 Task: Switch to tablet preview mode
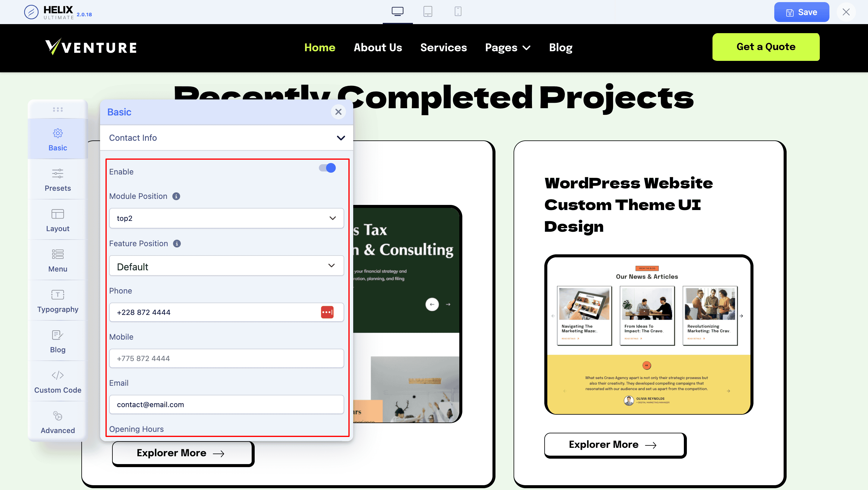coord(428,11)
